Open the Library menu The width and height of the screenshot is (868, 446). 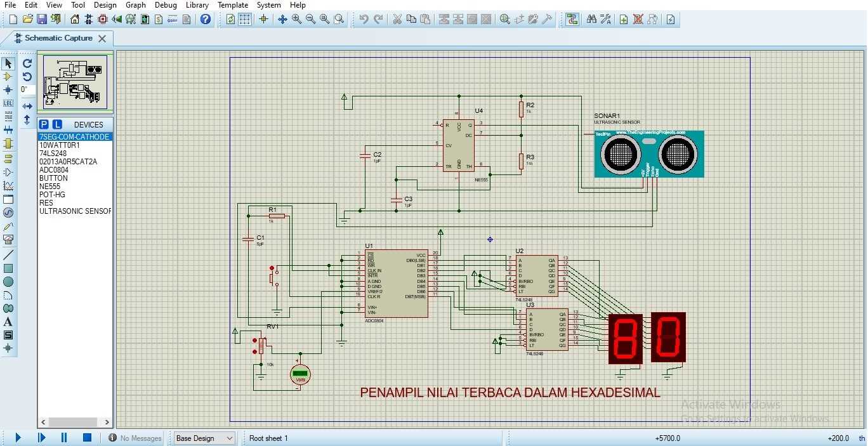[x=197, y=5]
